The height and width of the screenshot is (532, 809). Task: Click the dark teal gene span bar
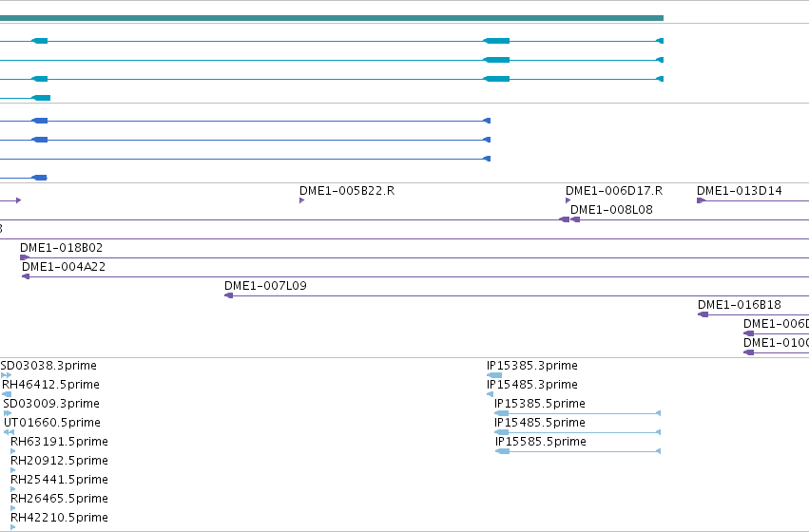pos(332,18)
